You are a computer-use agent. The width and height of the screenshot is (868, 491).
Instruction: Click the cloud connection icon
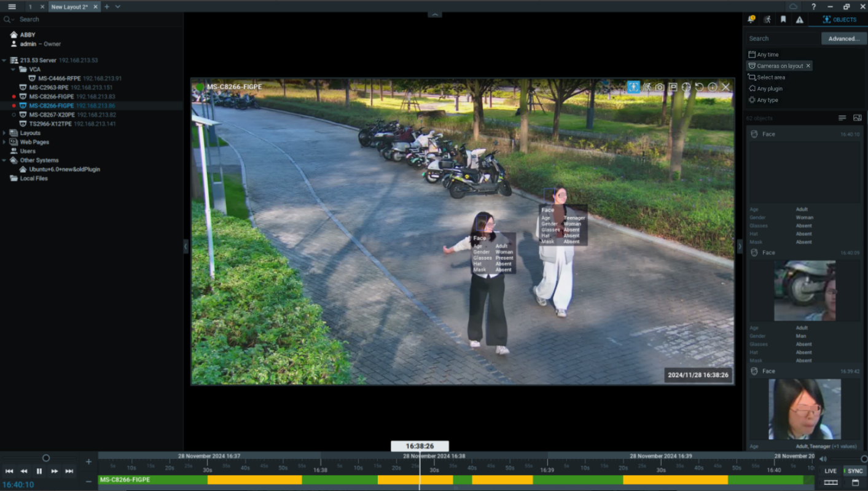[x=793, y=7]
